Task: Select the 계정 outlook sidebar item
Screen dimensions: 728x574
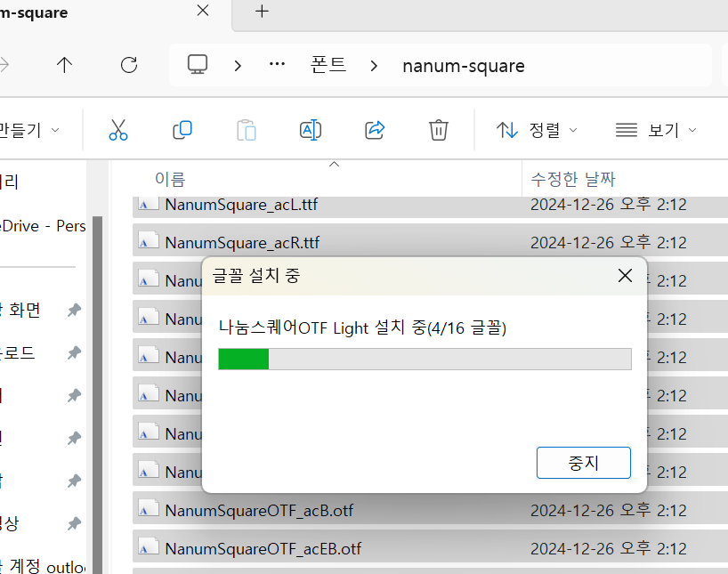Action: pos(44,566)
